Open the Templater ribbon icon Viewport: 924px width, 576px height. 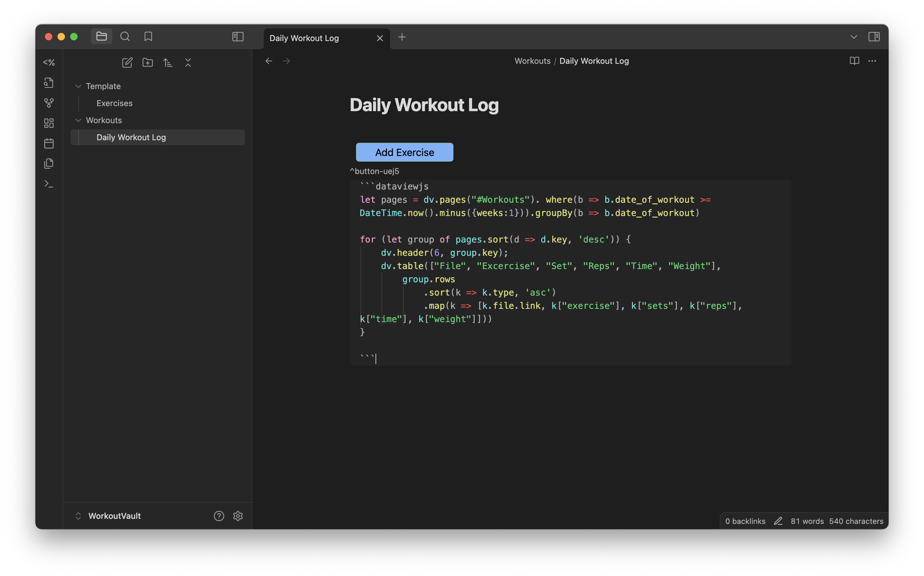tap(49, 63)
